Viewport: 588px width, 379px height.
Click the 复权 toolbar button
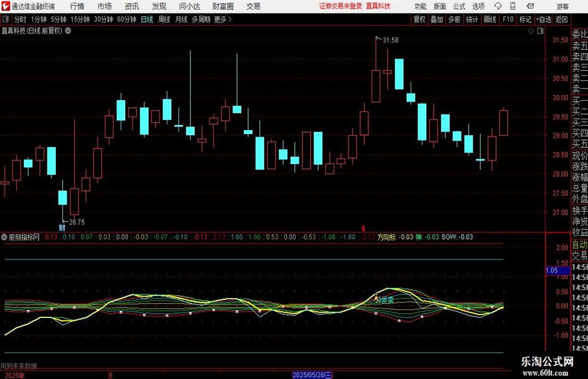pos(419,19)
